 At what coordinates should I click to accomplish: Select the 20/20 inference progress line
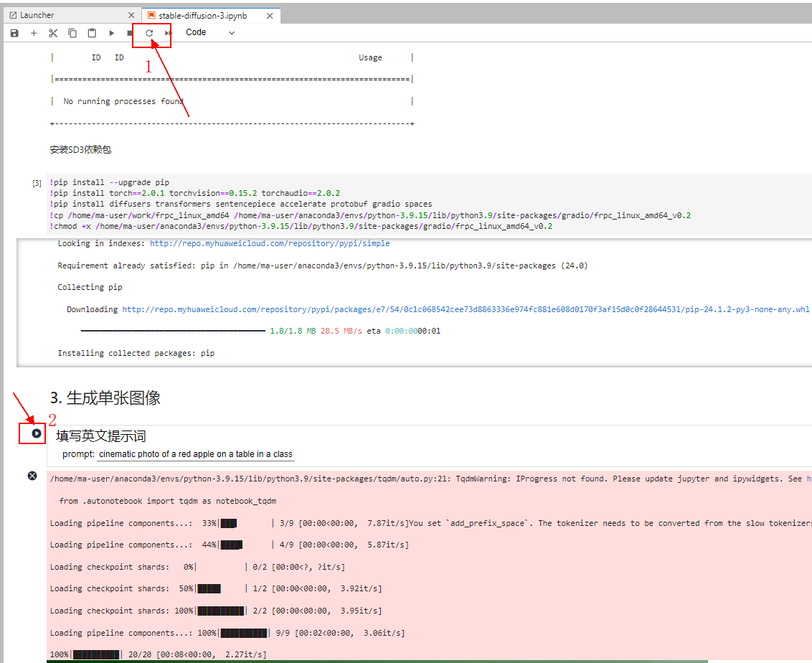(x=159, y=654)
